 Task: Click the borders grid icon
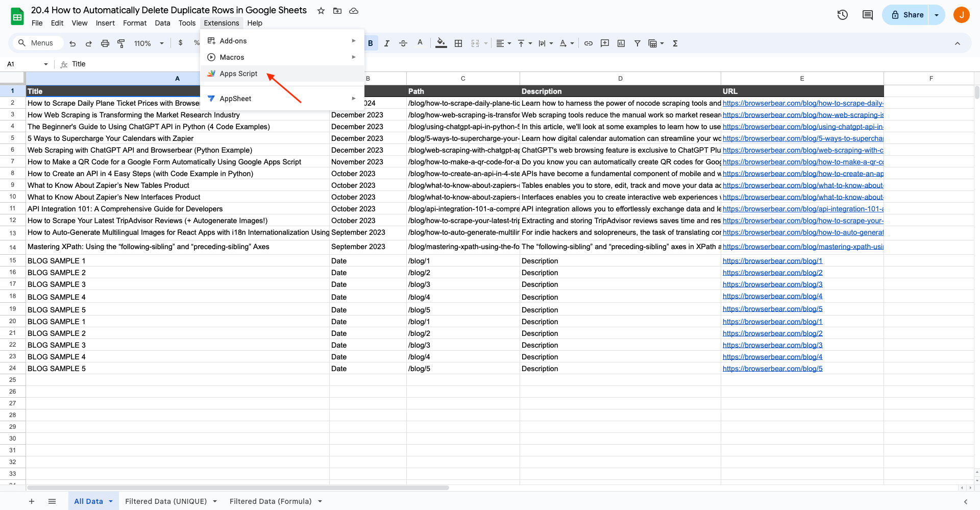pyautogui.click(x=458, y=43)
